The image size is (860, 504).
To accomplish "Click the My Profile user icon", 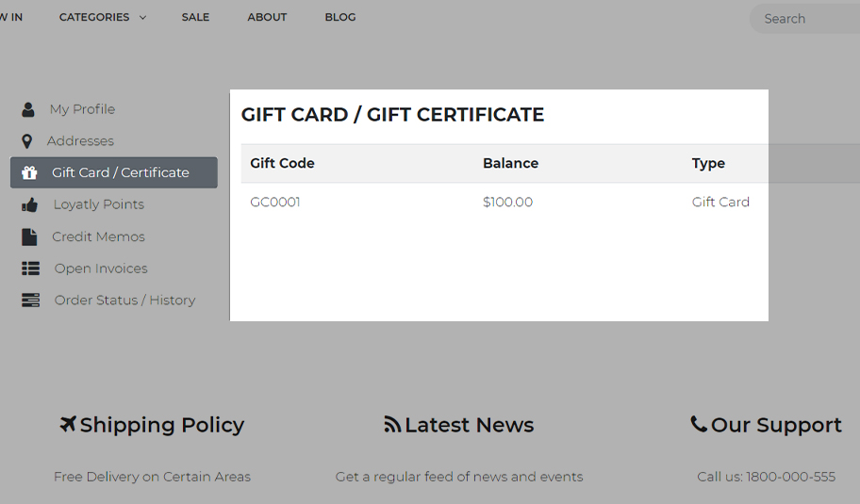I will coord(28,109).
